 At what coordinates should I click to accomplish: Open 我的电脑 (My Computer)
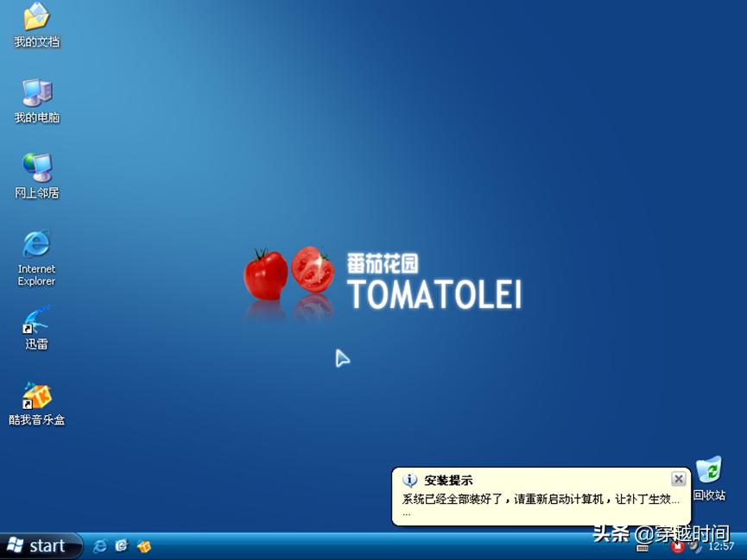click(x=35, y=98)
